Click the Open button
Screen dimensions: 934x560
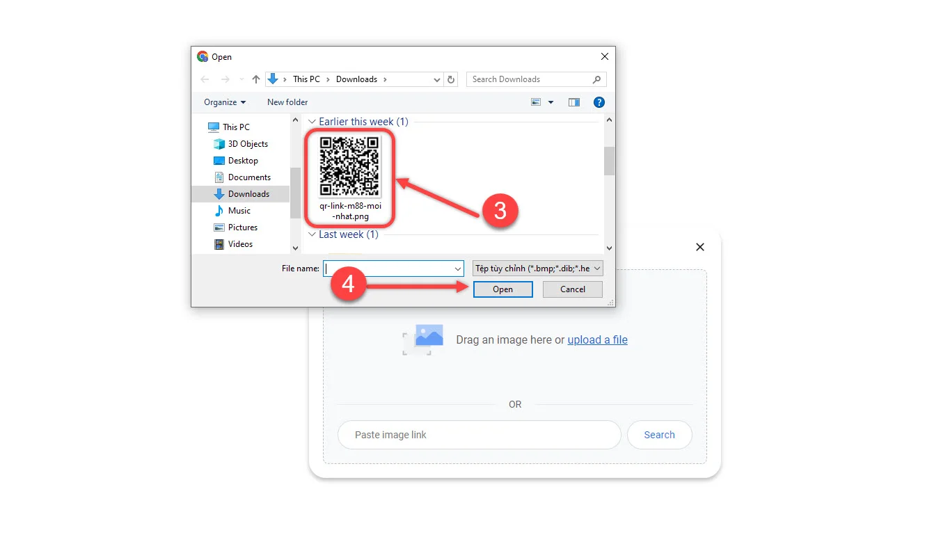click(502, 289)
